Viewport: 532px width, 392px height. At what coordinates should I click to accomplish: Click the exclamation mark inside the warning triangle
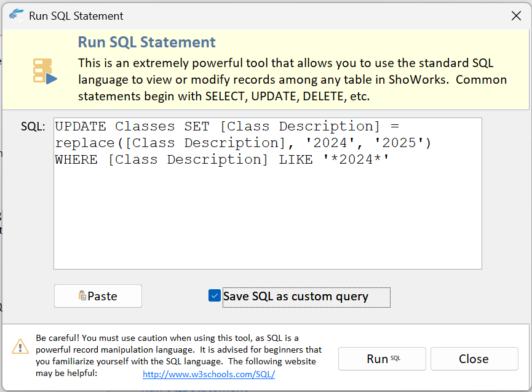tap(20, 348)
